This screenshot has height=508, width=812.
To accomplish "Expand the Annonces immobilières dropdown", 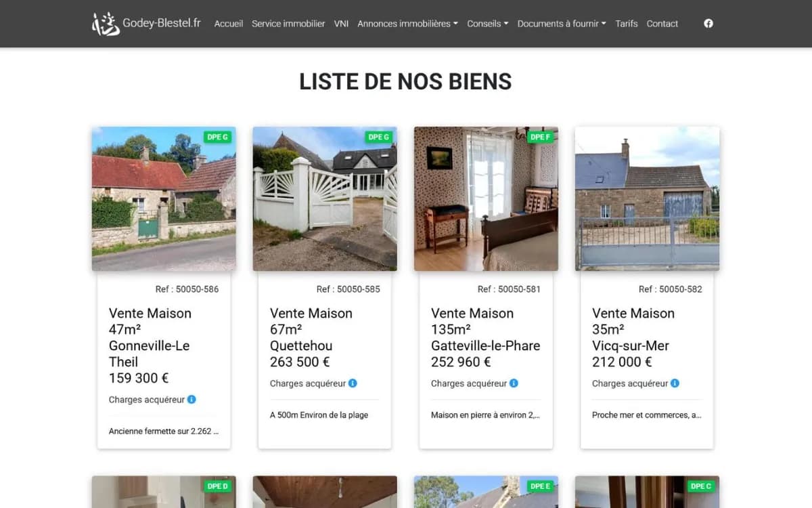I will coord(407,24).
